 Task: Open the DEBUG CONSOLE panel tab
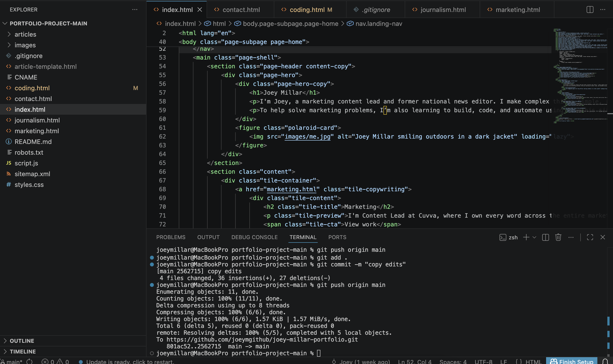tap(254, 237)
